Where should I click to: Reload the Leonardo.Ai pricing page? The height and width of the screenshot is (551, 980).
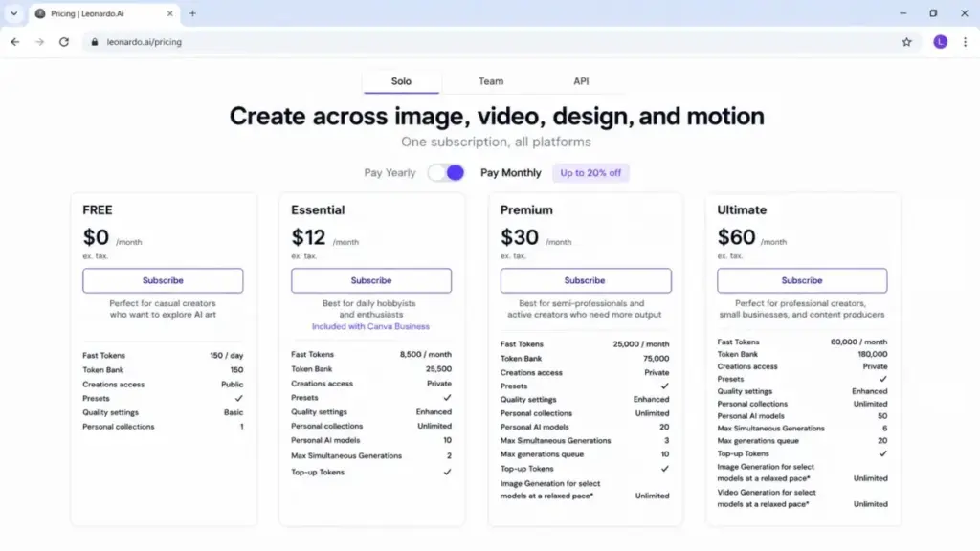(x=64, y=42)
